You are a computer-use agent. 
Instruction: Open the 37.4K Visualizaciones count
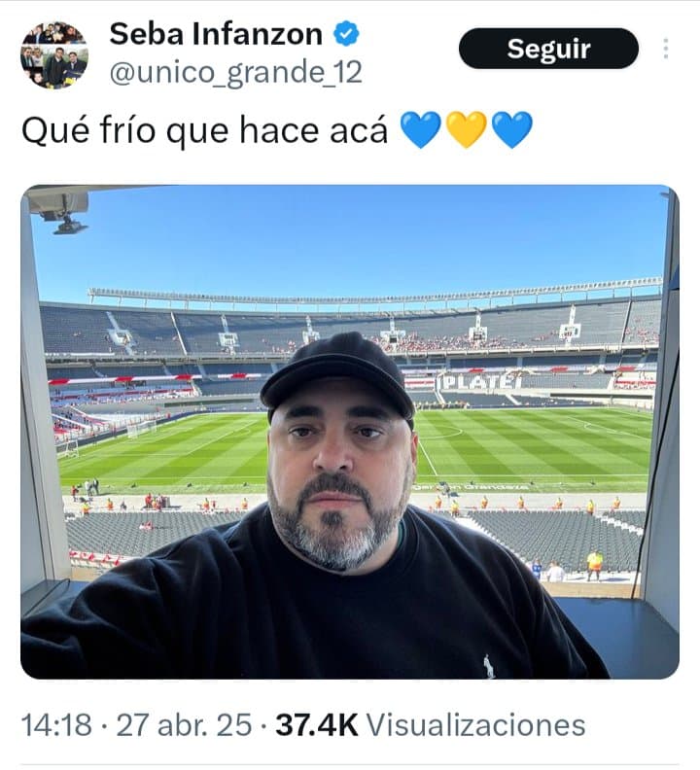pos(431,725)
